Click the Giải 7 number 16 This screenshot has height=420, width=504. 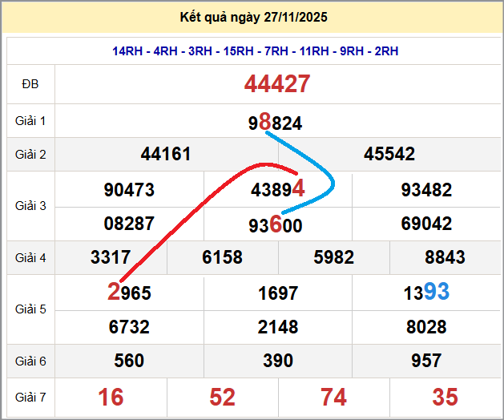(111, 397)
